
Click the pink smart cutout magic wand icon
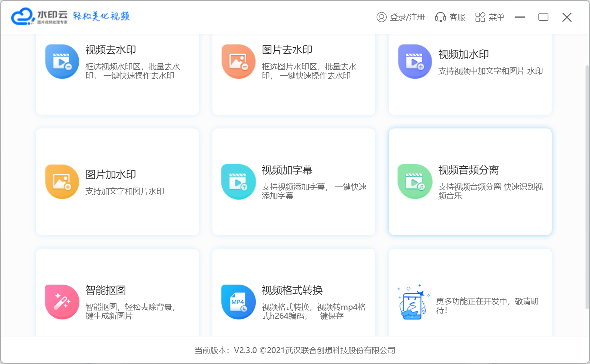coord(62,302)
